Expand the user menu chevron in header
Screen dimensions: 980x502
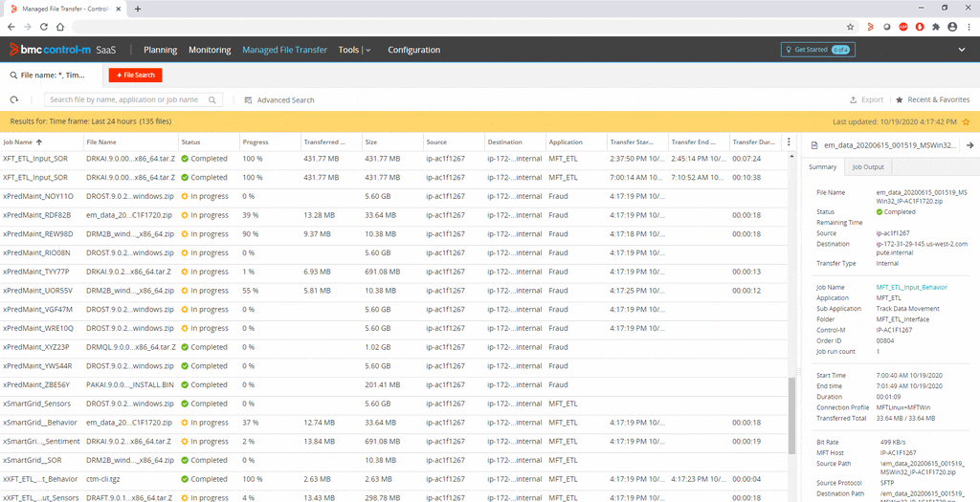962,50
